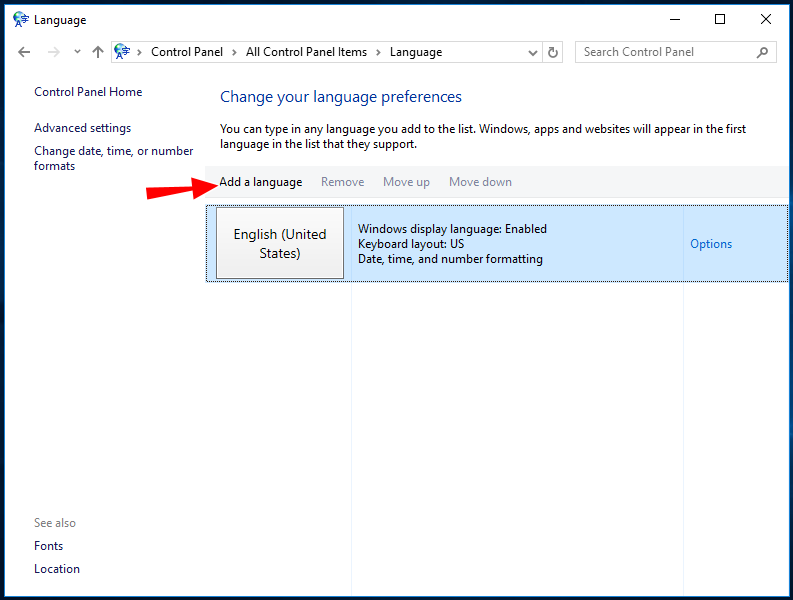This screenshot has width=793, height=600.
Task: Expand chevron before Control Panel breadcrumb
Action: pos(139,52)
